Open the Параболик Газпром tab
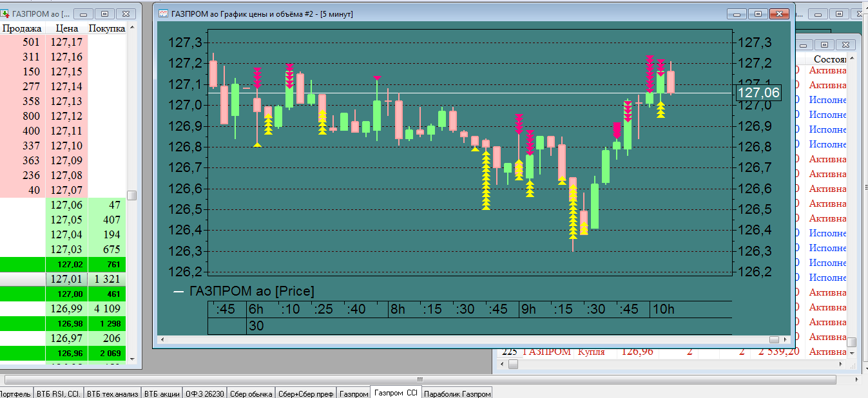Image resolution: width=868 pixels, height=398 pixels. pyautogui.click(x=458, y=393)
